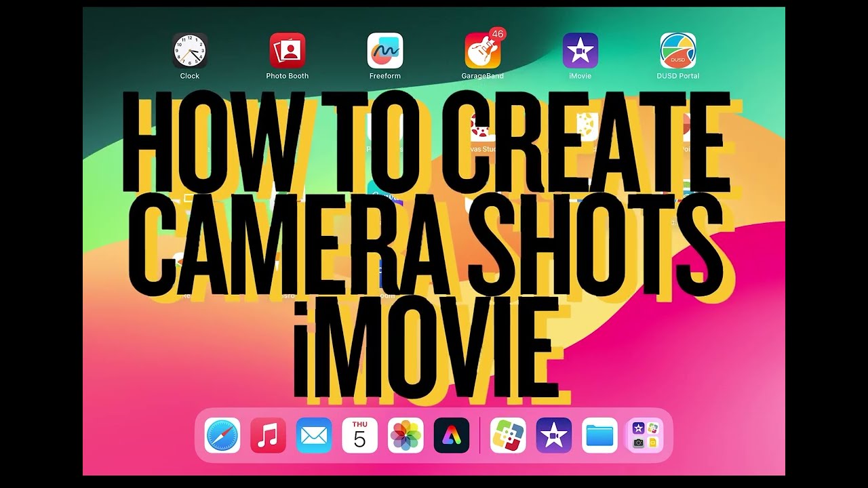Open the Files app in the dock

[x=600, y=435]
